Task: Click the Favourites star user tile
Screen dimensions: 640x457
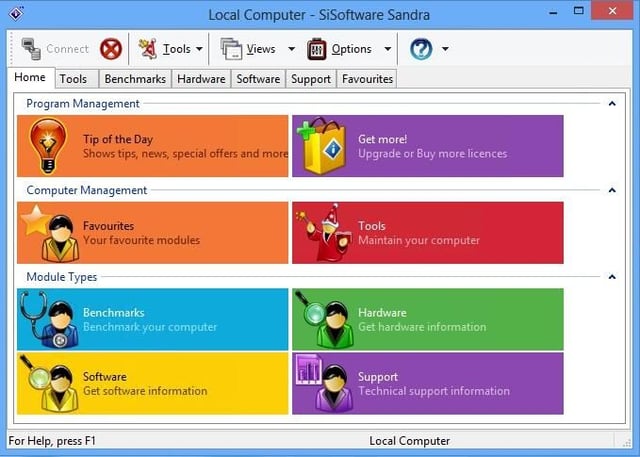Action: pos(153,233)
